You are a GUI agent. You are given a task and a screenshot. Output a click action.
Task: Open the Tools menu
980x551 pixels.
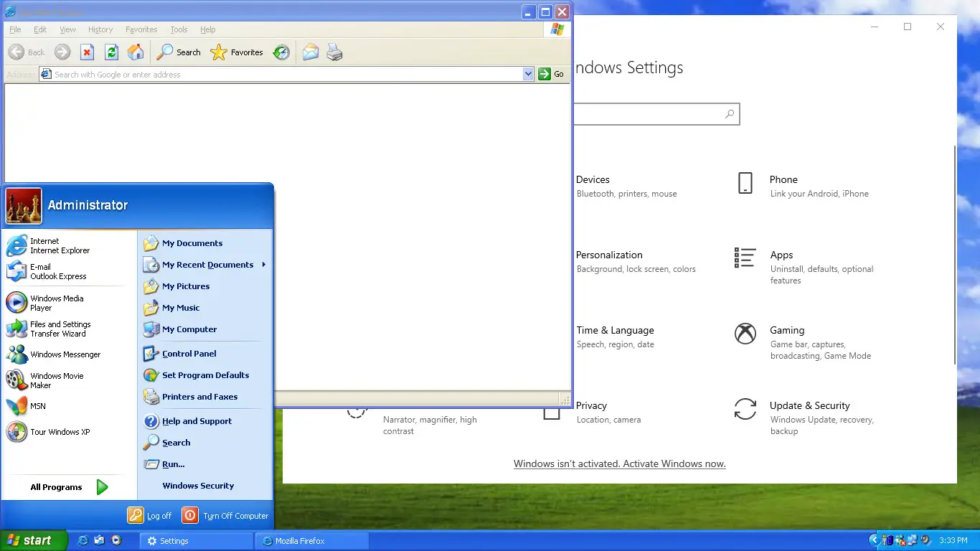pos(179,29)
